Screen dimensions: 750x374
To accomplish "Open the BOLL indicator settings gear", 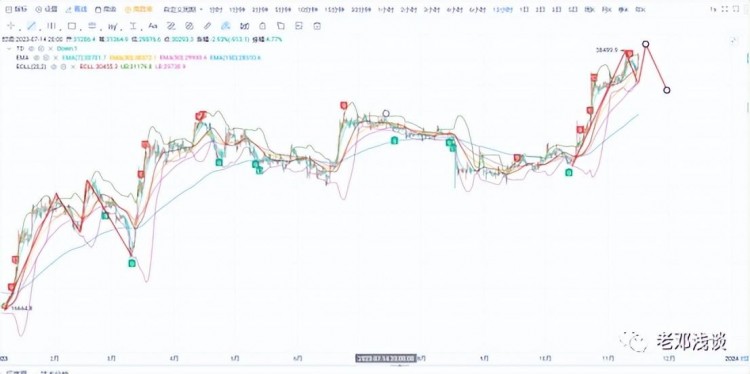I will (63, 66).
